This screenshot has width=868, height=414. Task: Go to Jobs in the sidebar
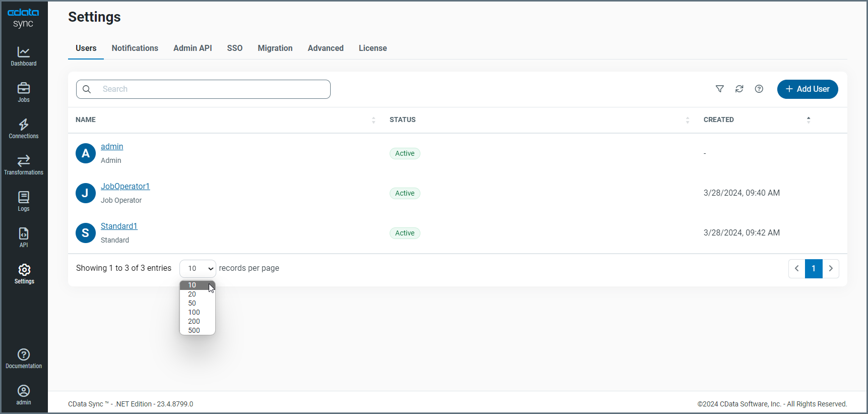tap(24, 92)
